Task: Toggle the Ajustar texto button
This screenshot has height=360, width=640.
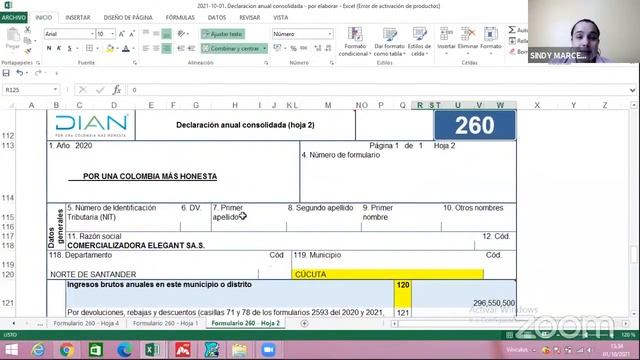Action: point(222,34)
